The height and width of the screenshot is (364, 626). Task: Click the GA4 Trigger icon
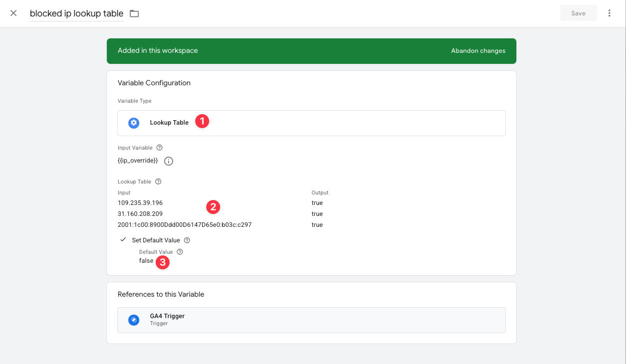click(x=134, y=320)
